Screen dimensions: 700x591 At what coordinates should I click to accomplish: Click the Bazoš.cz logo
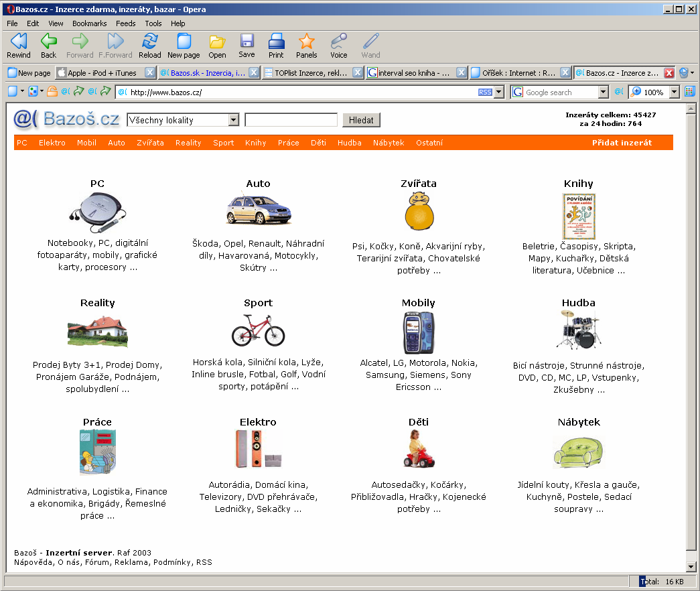[66, 119]
